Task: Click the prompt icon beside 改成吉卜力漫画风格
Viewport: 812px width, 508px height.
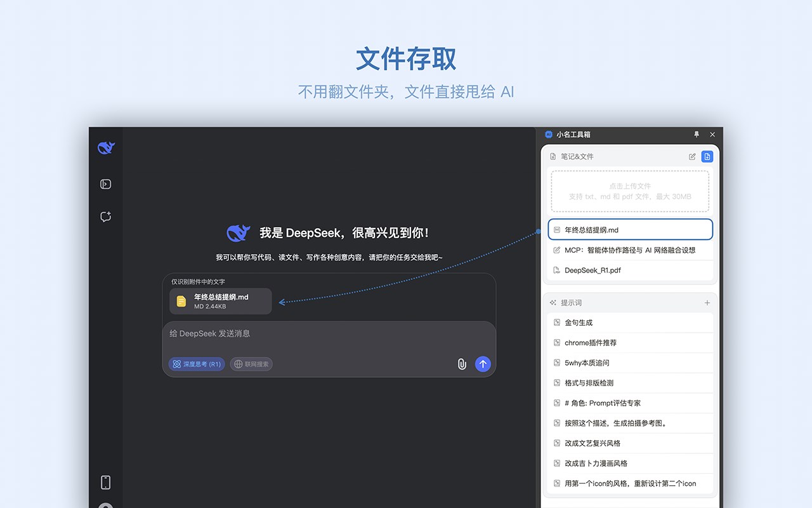Action: coord(557,463)
